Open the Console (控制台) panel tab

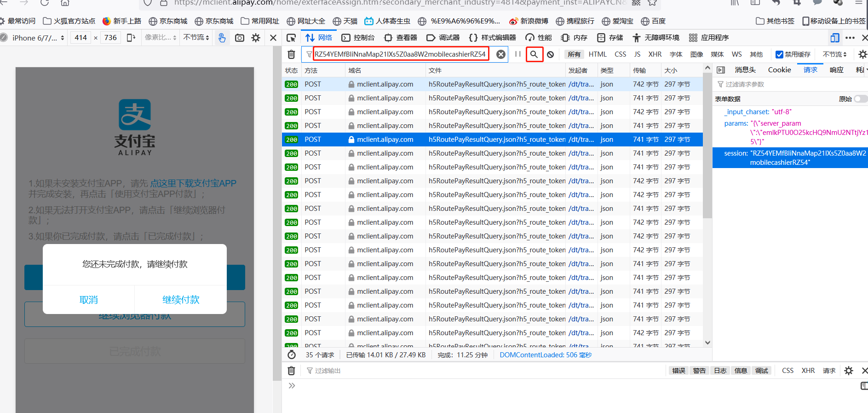click(358, 38)
